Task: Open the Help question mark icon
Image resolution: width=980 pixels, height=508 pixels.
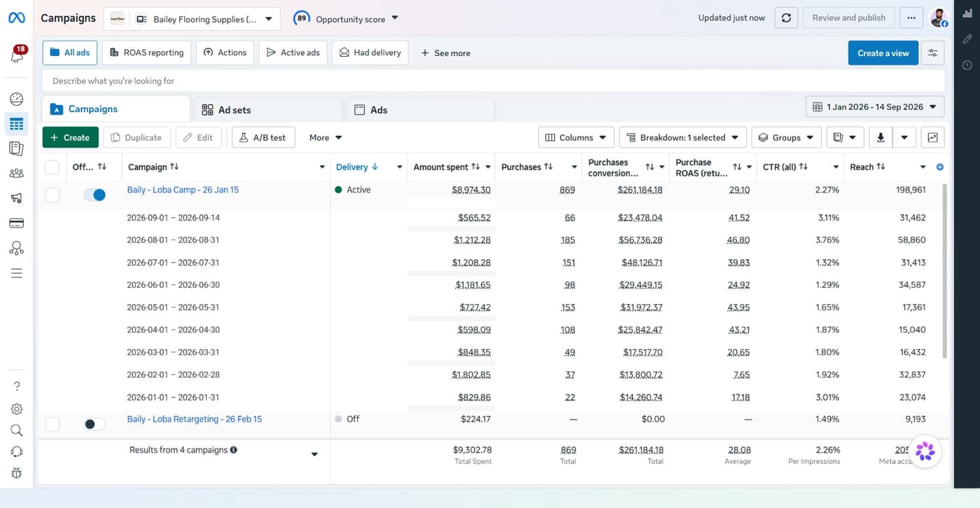Action: pyautogui.click(x=17, y=386)
